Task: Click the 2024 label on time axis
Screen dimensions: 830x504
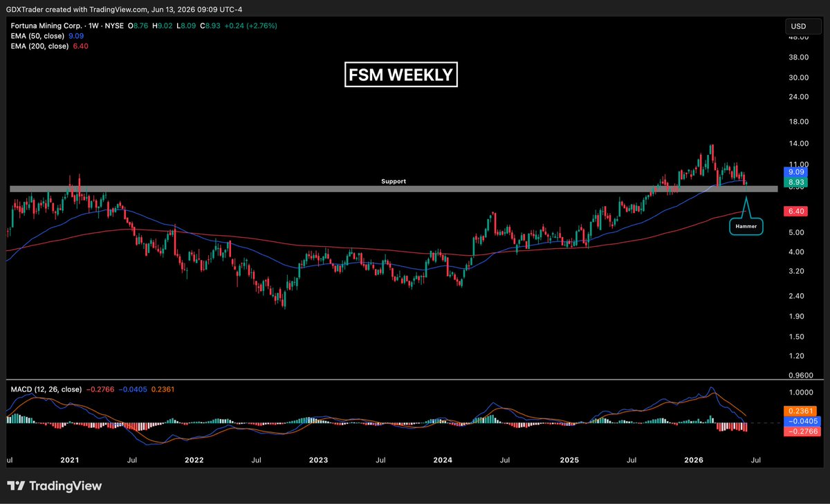Action: click(443, 459)
